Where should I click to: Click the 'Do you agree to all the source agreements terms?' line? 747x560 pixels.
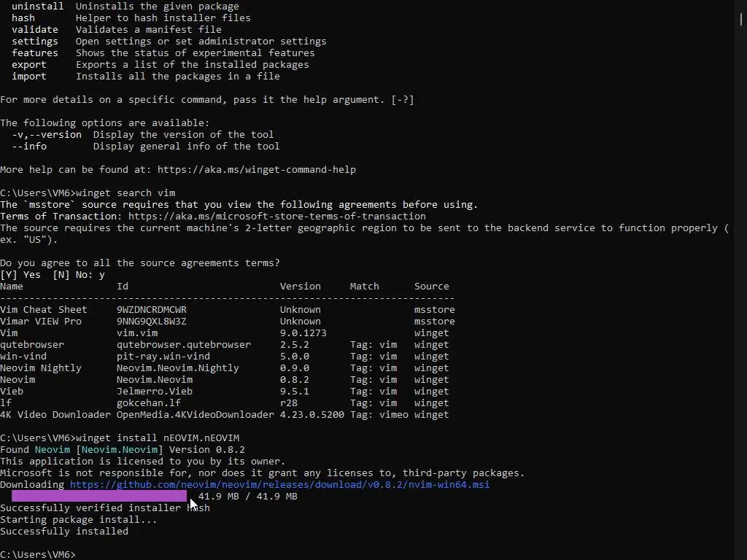tap(140, 262)
